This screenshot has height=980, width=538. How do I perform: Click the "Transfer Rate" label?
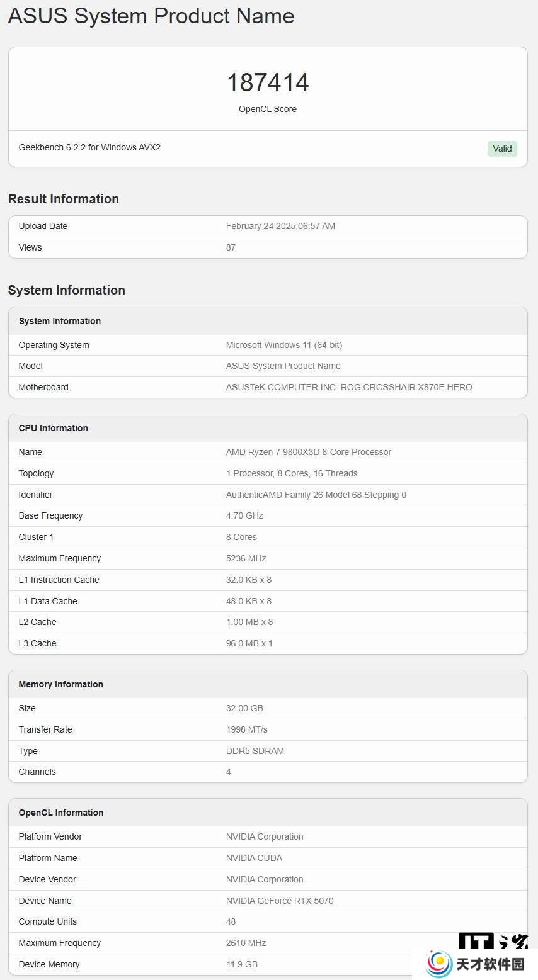[45, 729]
